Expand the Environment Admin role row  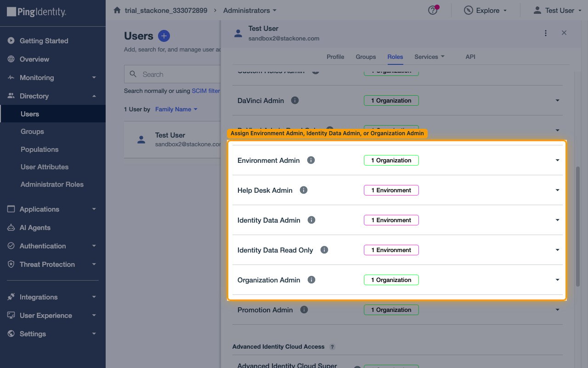click(557, 160)
